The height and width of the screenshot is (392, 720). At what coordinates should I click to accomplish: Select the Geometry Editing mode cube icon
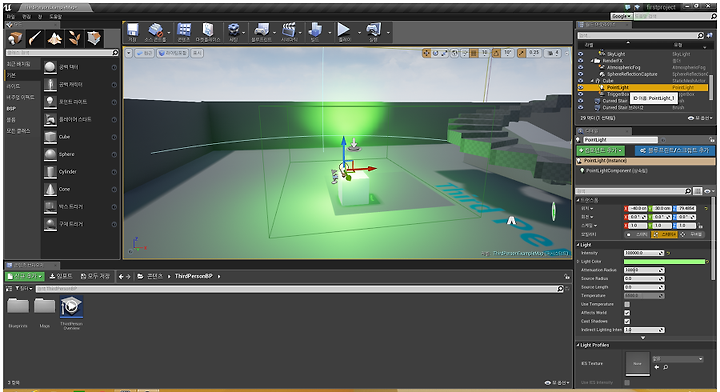pyautogui.click(x=94, y=39)
